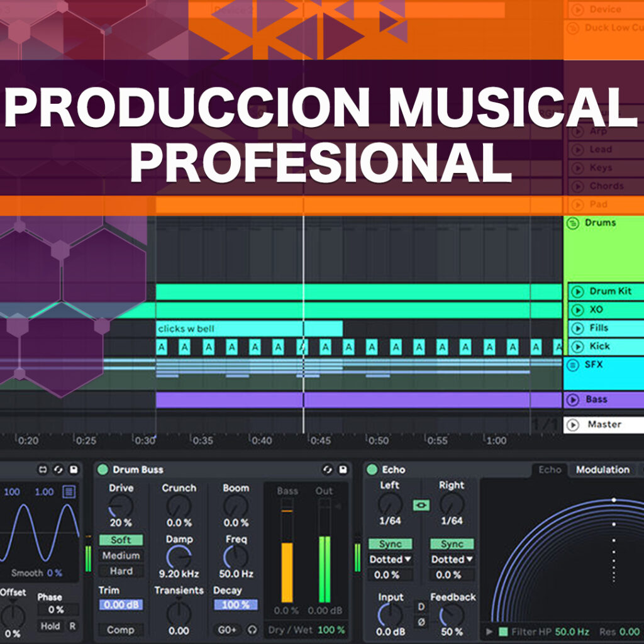The image size is (644, 644).
Task: Select Hard drive type
Action: pyautogui.click(x=121, y=571)
